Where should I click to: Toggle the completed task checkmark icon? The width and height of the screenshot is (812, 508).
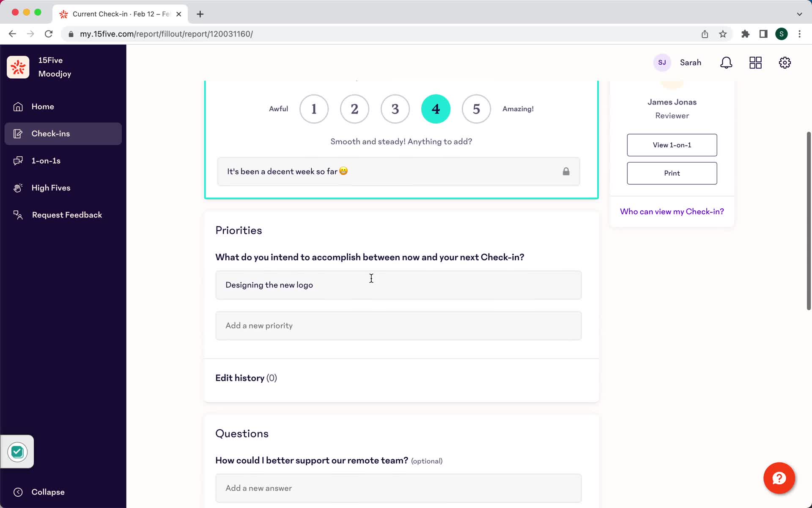point(16,452)
